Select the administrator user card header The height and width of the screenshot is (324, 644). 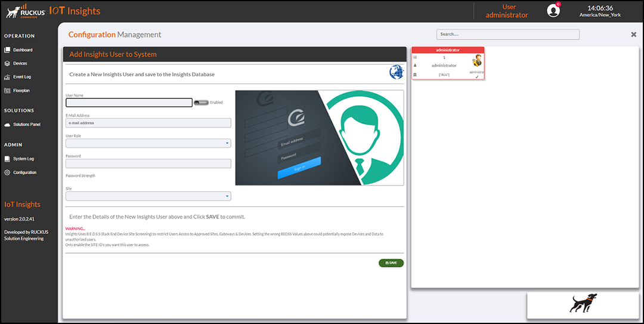click(448, 50)
